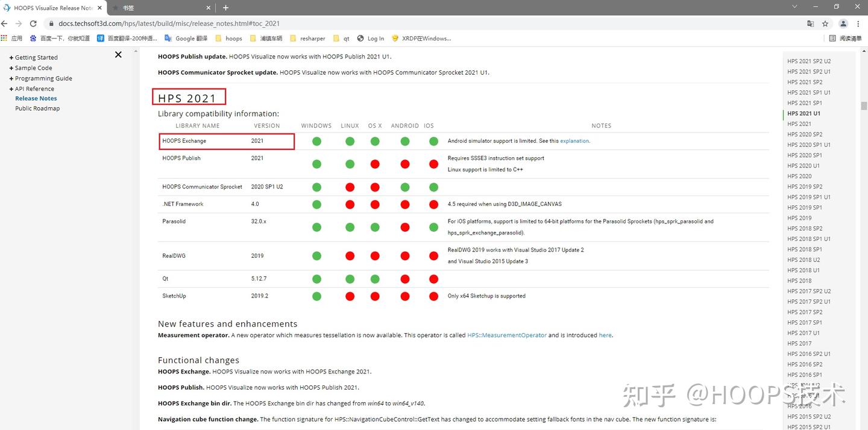Open the resharper bookmarks folder

pyautogui.click(x=307, y=38)
